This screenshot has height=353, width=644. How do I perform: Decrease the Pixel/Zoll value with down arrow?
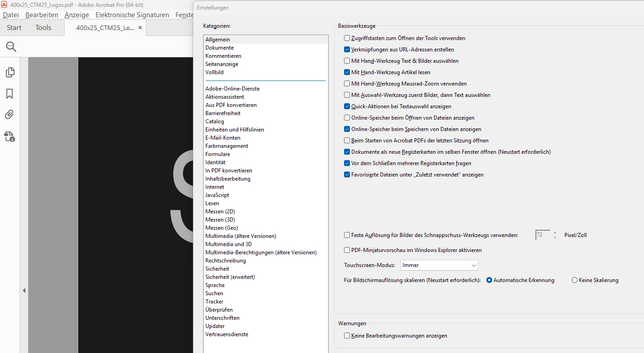(x=555, y=238)
